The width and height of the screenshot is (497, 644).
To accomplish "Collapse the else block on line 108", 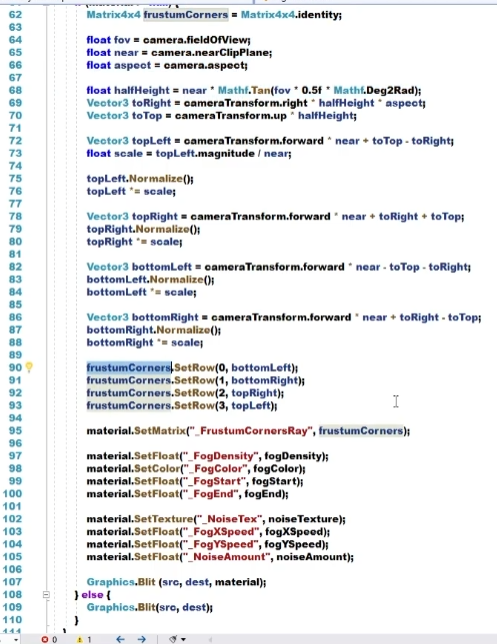I will [x=46, y=594].
